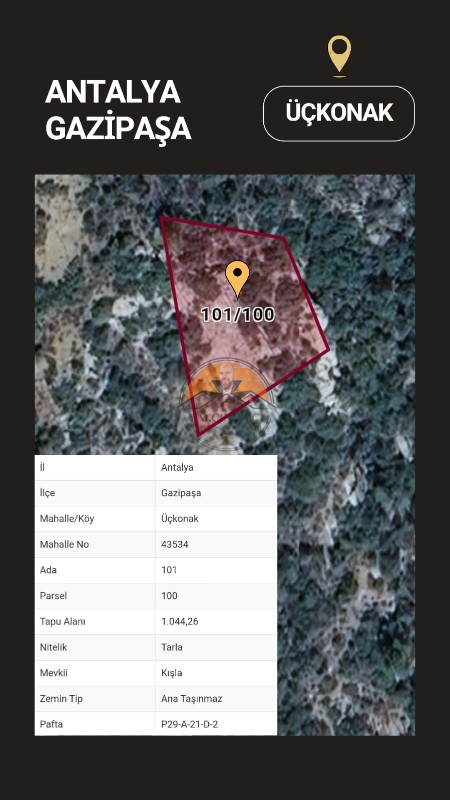
Task: Click the Mahalle No value 43534
Action: click(x=174, y=544)
